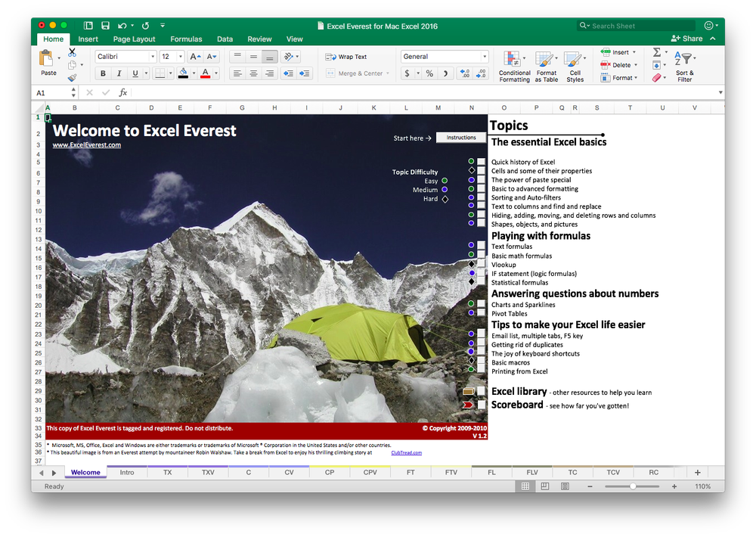The image size is (756, 537).
Task: Click the AutoSum icon
Action: pyautogui.click(x=655, y=52)
